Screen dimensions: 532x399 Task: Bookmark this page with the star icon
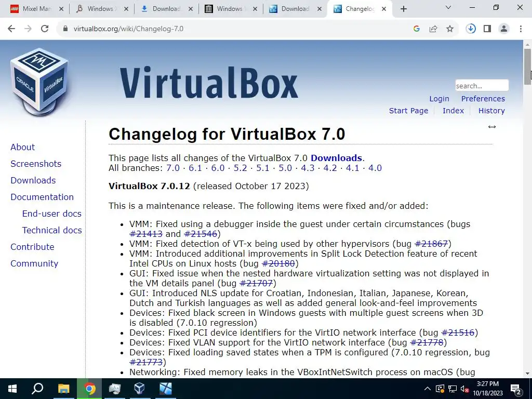tap(450, 29)
